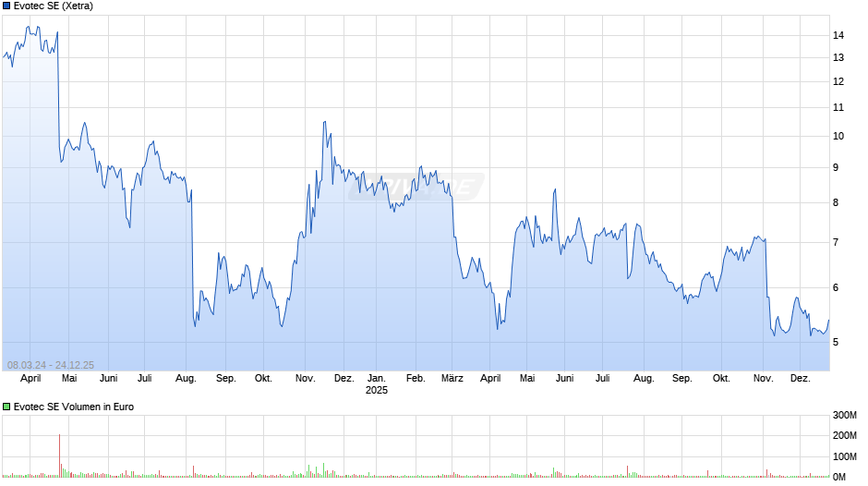Click the blue Evotec SE legend square

pyautogui.click(x=6, y=6)
